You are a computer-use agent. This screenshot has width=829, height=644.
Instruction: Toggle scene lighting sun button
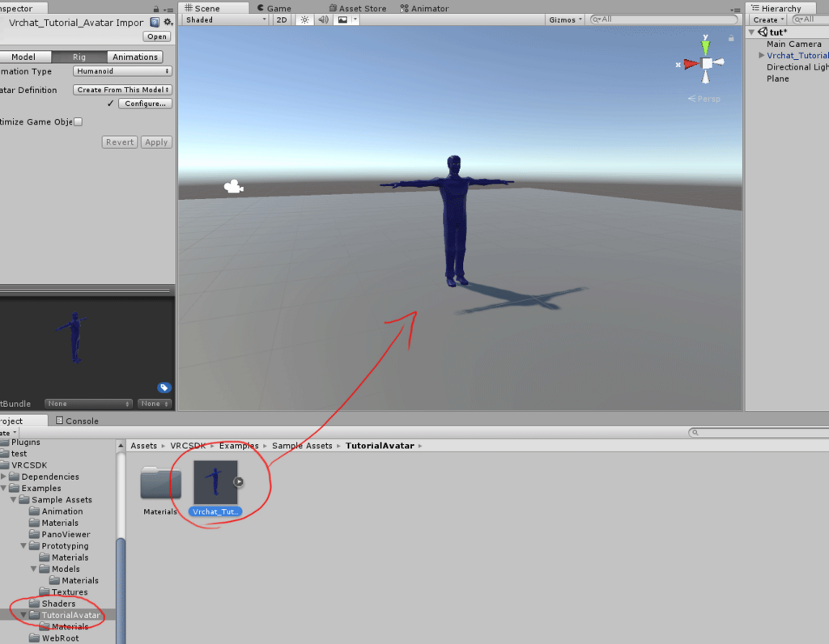[304, 19]
